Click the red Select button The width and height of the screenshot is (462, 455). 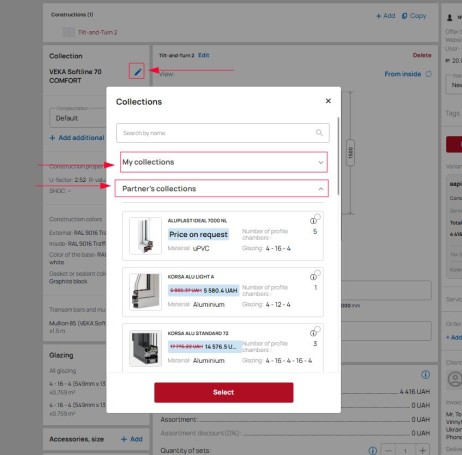click(224, 392)
